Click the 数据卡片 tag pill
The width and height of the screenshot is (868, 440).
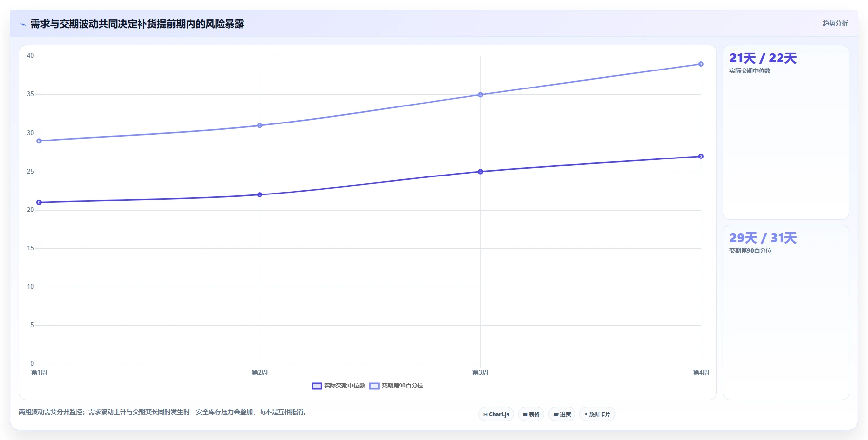pyautogui.click(x=597, y=414)
